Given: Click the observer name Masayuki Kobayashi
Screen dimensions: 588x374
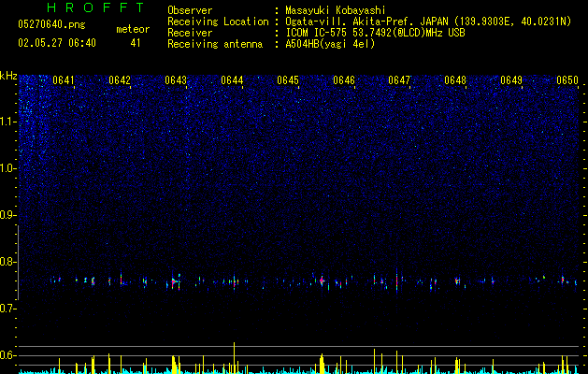Looking at the screenshot, I should coord(336,10).
